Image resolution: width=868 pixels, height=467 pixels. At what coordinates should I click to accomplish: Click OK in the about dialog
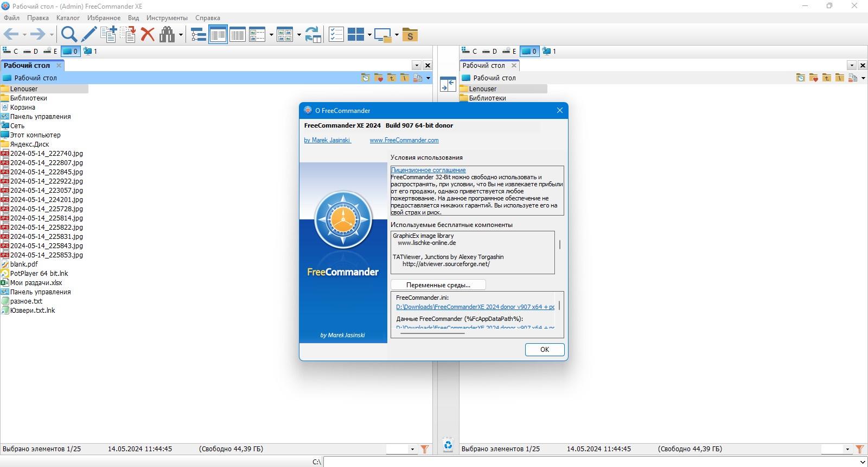coord(545,350)
